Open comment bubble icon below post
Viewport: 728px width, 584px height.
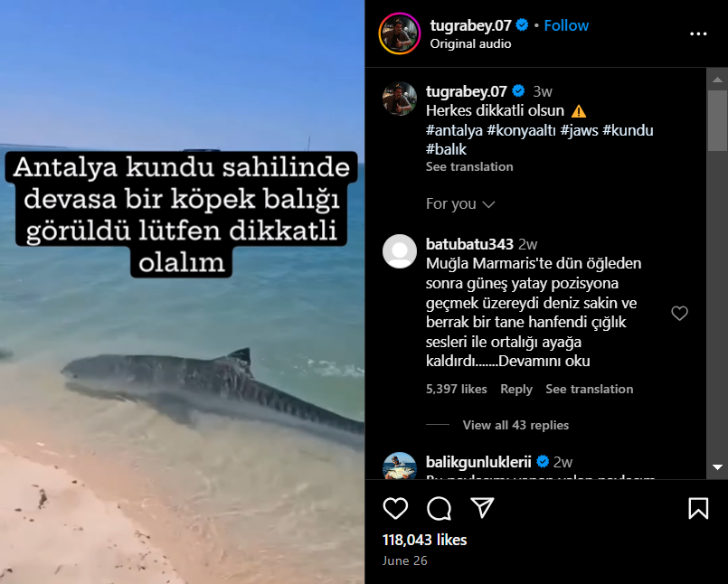(439, 508)
